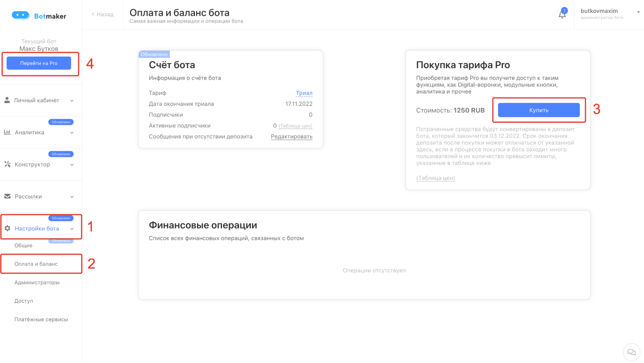Click the butkovmaxim username

[x=599, y=11]
